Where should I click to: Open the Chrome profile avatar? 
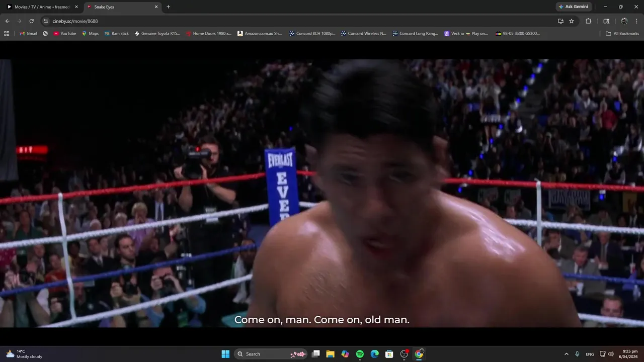coord(624,21)
